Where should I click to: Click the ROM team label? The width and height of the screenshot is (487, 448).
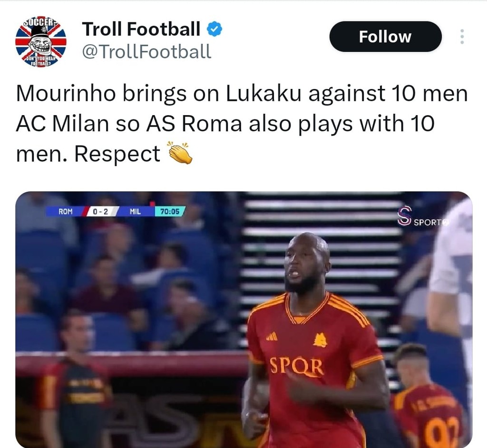click(x=66, y=212)
